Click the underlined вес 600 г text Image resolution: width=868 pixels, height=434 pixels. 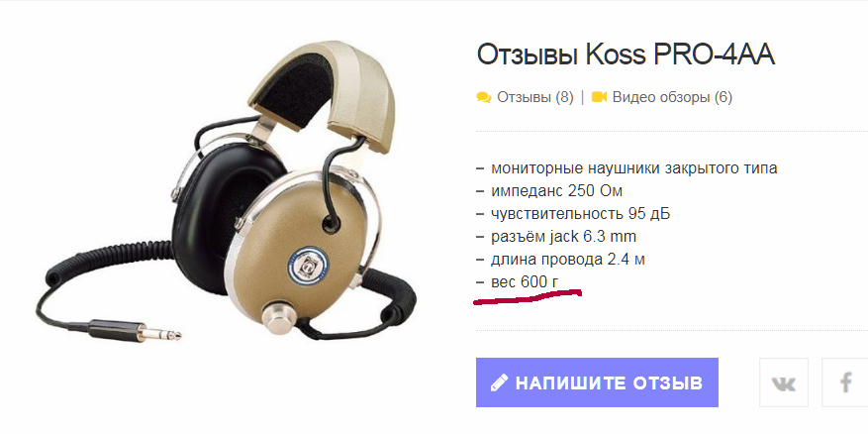525,282
